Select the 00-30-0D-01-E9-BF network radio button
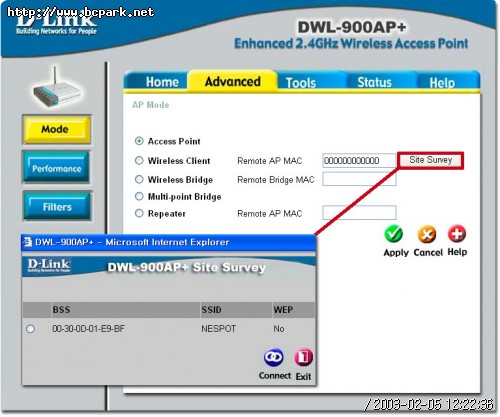Viewport: 500px width, 417px height. (x=30, y=329)
